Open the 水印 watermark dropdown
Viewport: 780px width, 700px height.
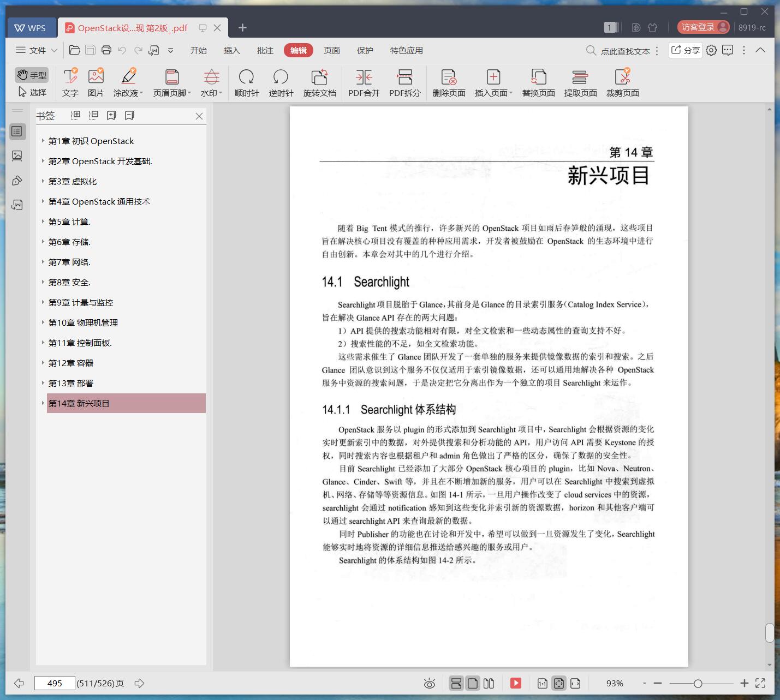point(211,82)
